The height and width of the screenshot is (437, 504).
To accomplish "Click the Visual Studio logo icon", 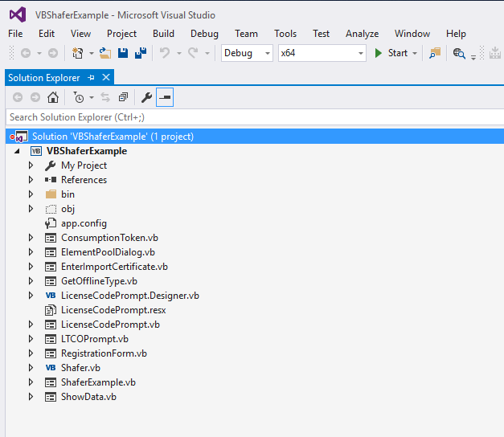I will pos(18,14).
